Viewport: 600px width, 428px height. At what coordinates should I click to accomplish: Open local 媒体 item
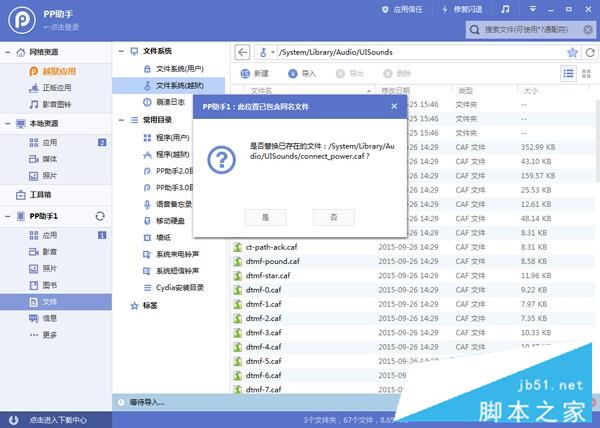pos(44,159)
